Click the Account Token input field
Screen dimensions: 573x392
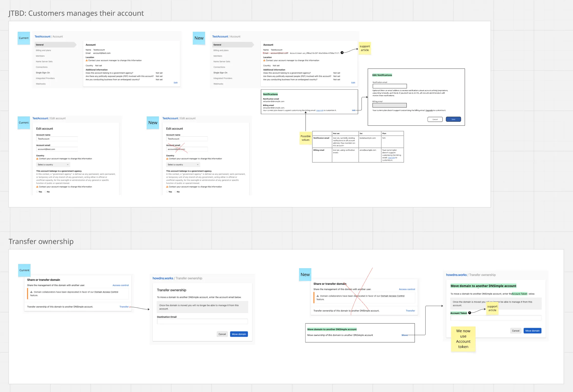496,318
